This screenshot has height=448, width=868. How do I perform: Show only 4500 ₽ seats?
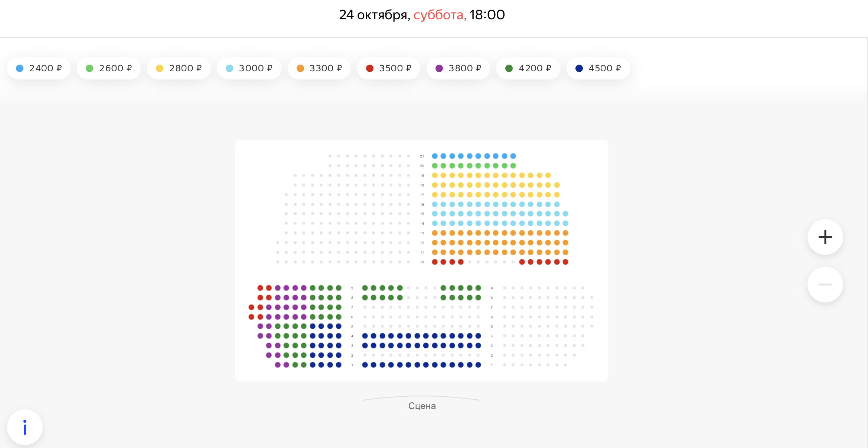pos(598,68)
